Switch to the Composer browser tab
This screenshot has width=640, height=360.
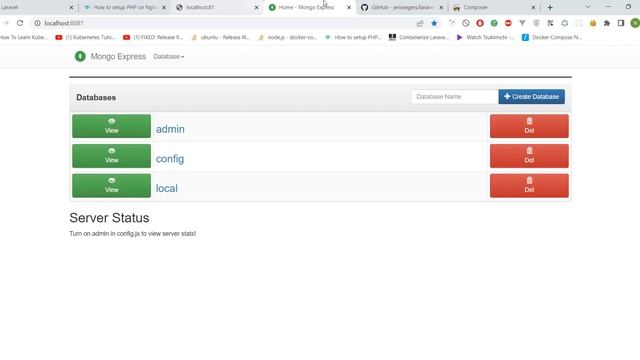pyautogui.click(x=494, y=7)
